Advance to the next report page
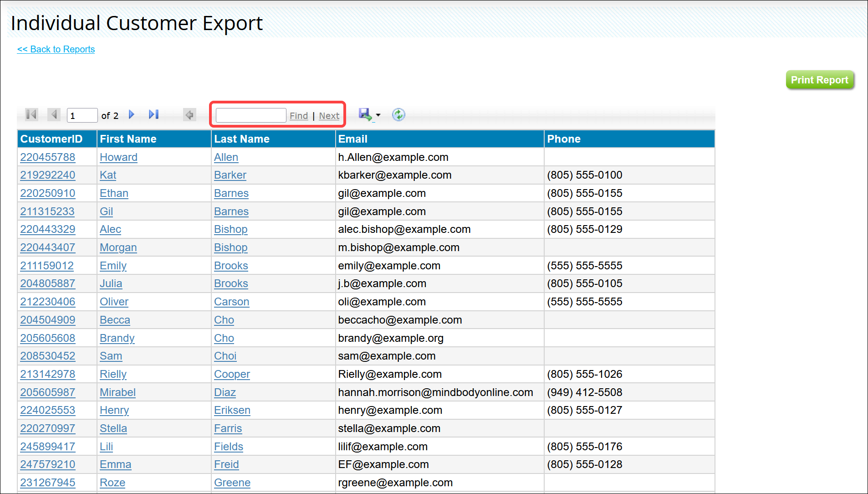Viewport: 868px width, 494px height. pyautogui.click(x=132, y=114)
